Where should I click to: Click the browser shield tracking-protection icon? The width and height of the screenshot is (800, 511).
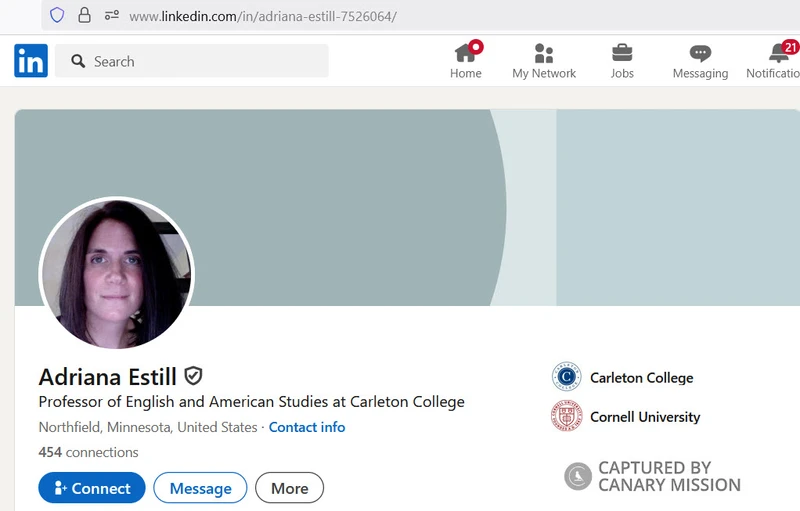(x=57, y=15)
